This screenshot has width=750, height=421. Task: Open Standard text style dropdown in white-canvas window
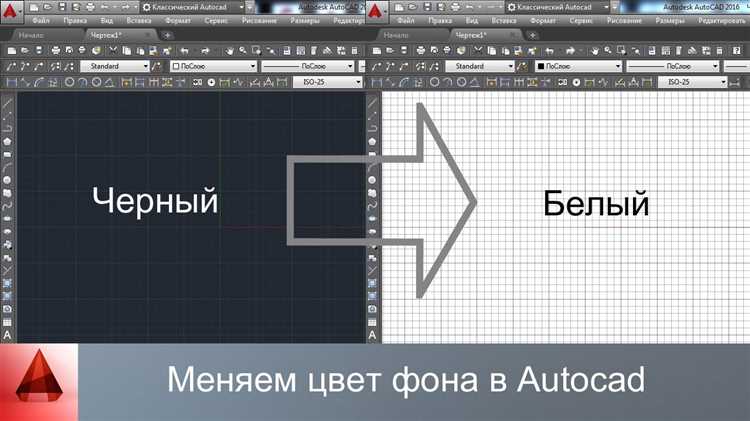tap(480, 66)
